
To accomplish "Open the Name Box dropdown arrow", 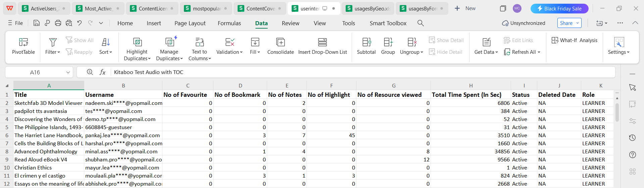I will click(x=68, y=72).
